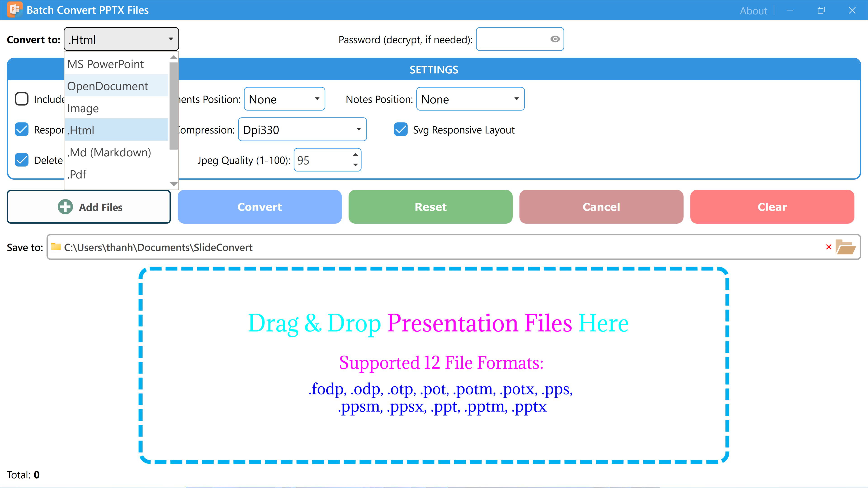The height and width of the screenshot is (488, 868).
Task: Collapse the Convert to dropdown
Action: [121, 39]
